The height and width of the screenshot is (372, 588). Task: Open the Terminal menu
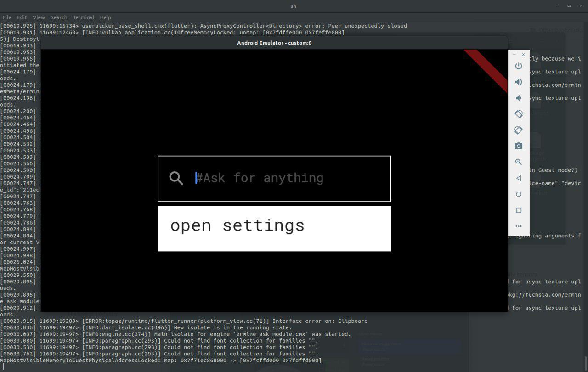click(x=83, y=17)
